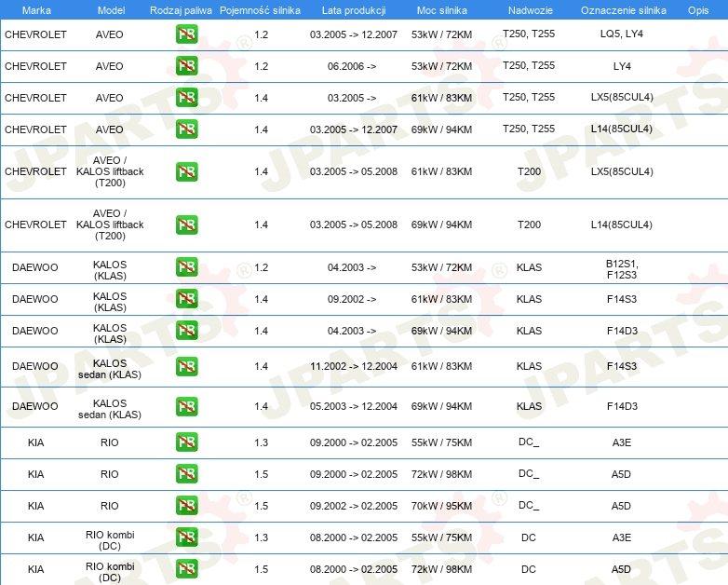Click fuel icon in Aveo T250 L14(85CUL4) row
The width and height of the screenshot is (728, 585).
(x=186, y=129)
